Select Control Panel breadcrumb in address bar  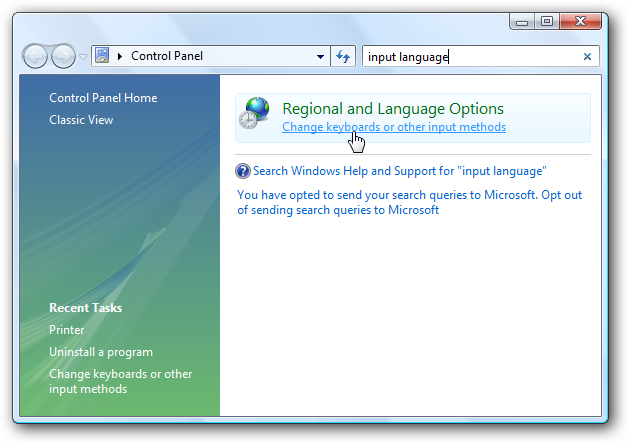click(x=166, y=57)
